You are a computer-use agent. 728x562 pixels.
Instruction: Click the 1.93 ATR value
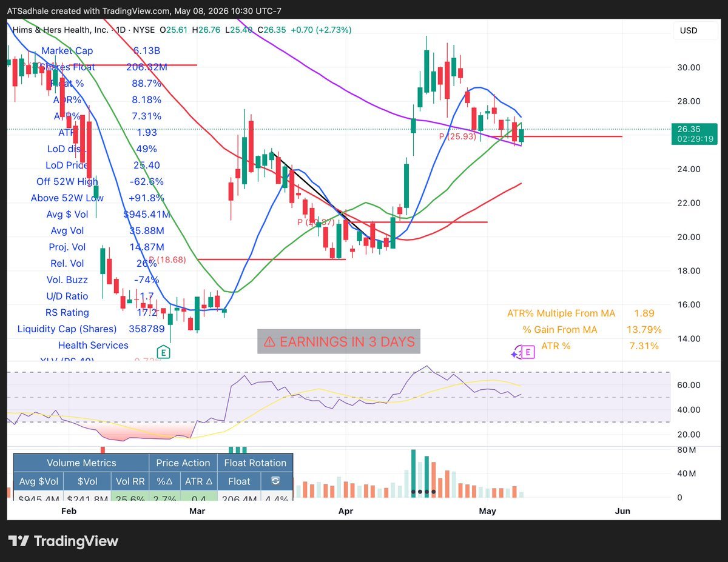(147, 133)
